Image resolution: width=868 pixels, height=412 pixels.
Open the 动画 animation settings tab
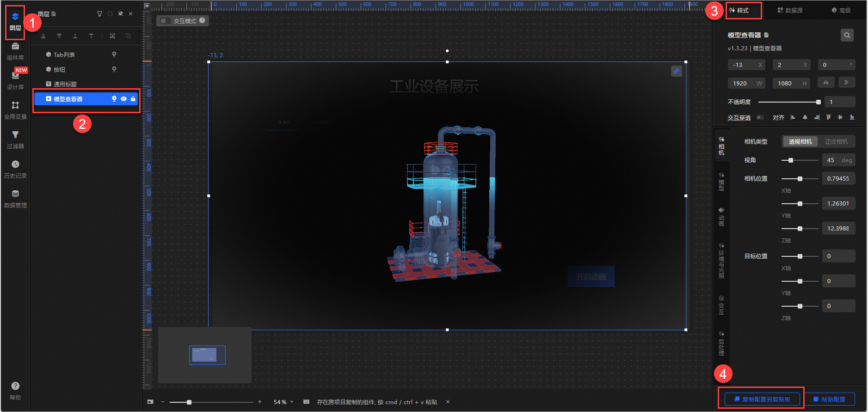point(721,217)
